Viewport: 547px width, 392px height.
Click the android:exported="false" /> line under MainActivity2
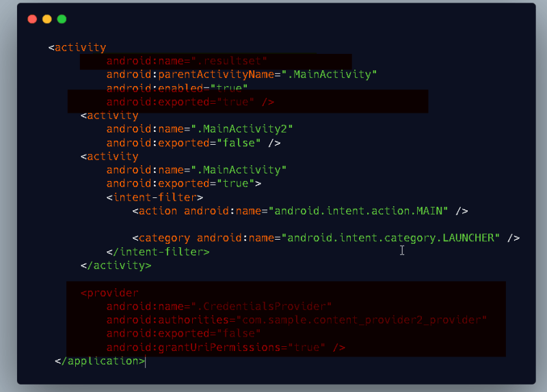click(x=194, y=143)
